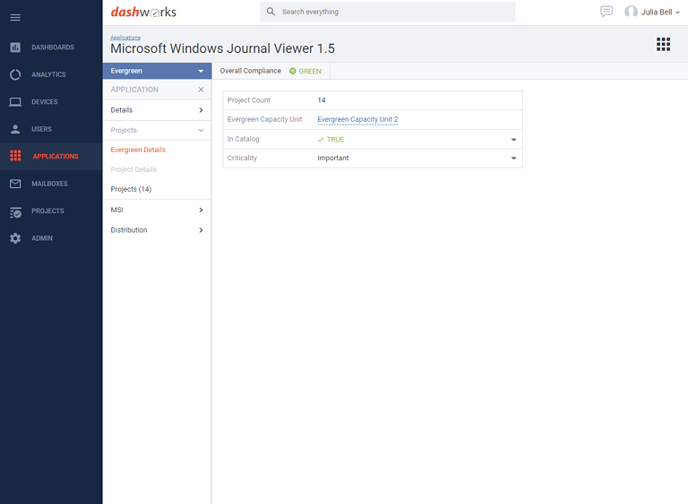
Task: Select Project Details in the submenu
Action: [133, 169]
